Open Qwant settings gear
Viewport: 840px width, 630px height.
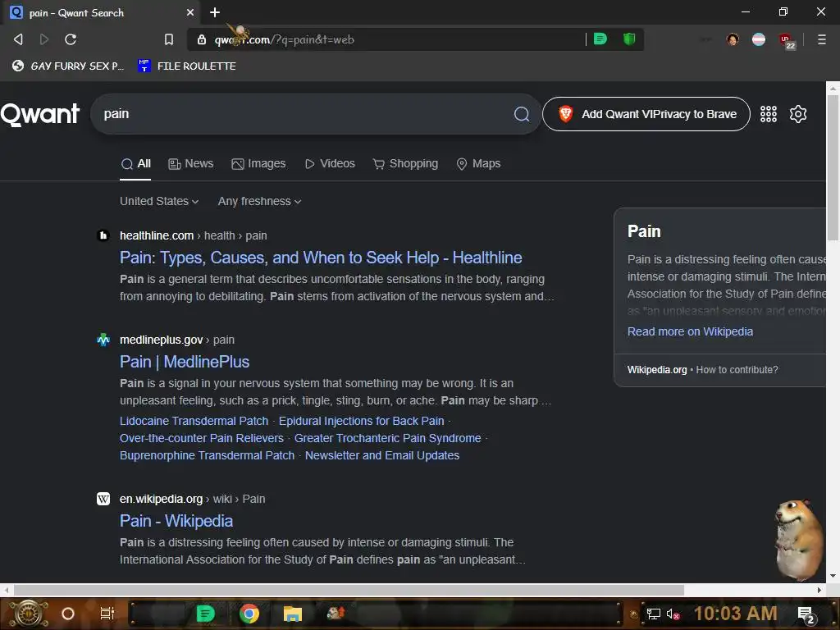click(797, 113)
